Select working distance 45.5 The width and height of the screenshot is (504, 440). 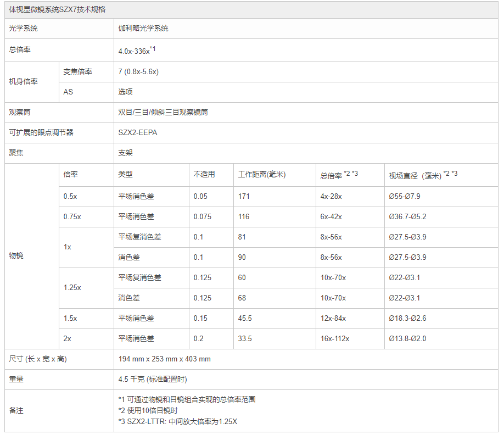tap(245, 319)
